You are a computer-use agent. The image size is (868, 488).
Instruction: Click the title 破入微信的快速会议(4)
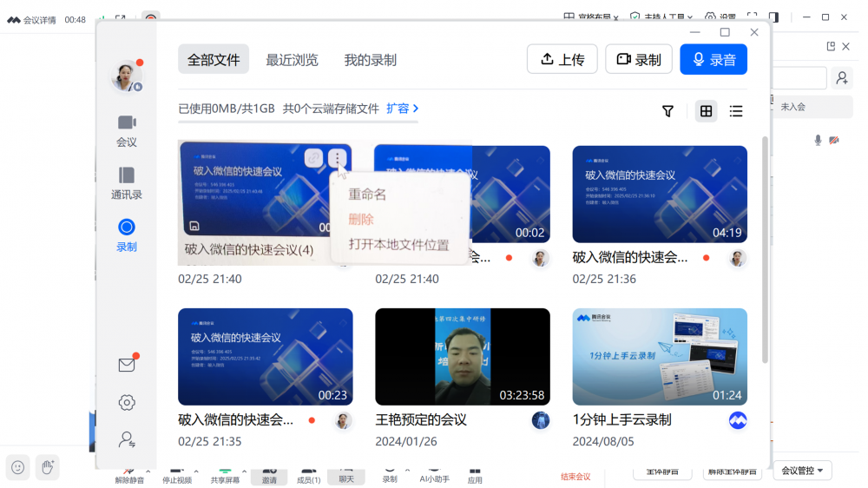click(x=249, y=250)
